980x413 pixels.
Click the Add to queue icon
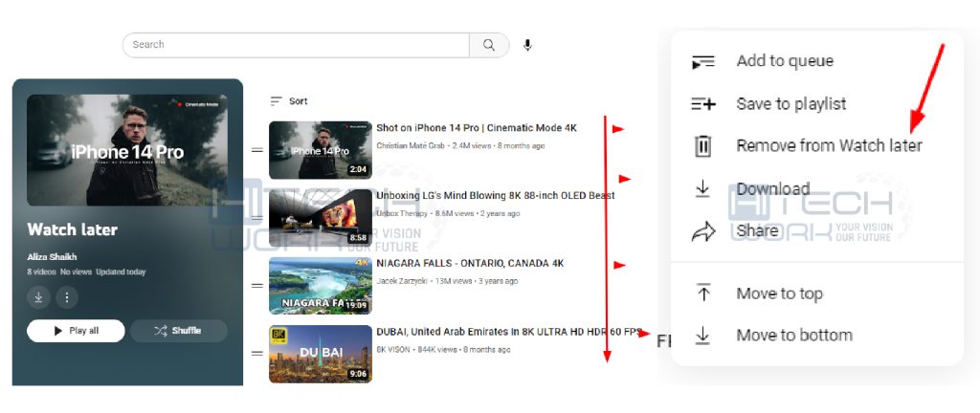[x=703, y=62]
